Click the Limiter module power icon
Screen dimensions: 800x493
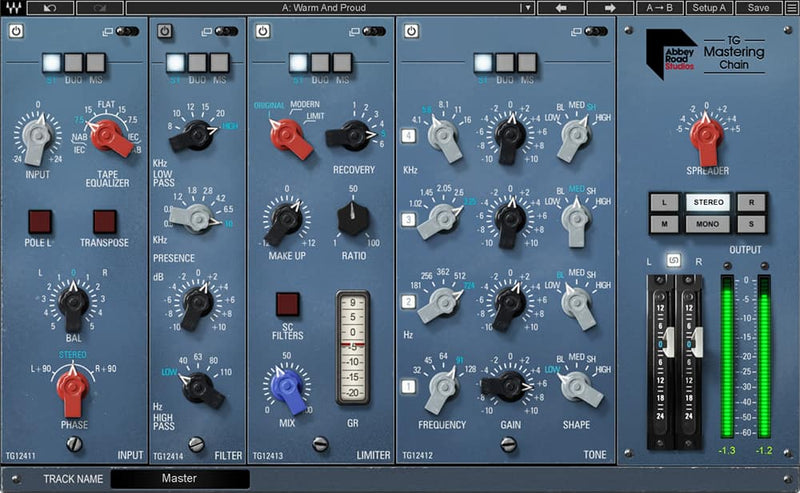pos(262,31)
